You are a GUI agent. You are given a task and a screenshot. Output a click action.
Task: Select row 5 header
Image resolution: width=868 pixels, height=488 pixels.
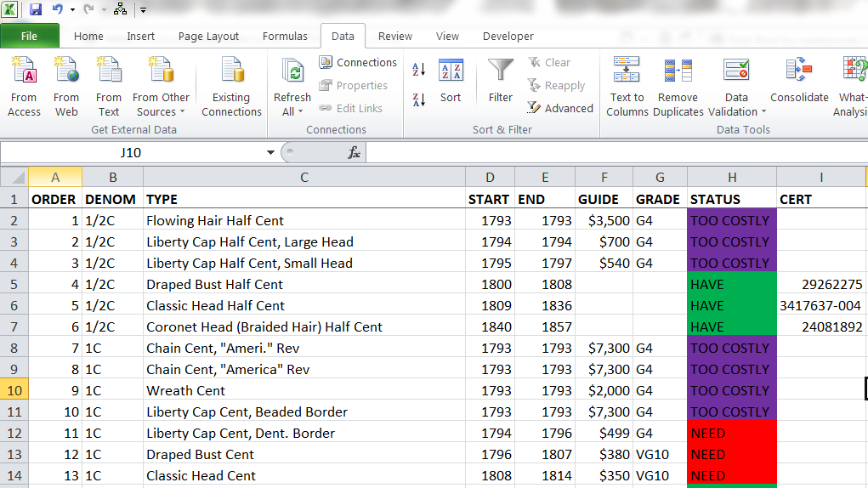click(14, 285)
